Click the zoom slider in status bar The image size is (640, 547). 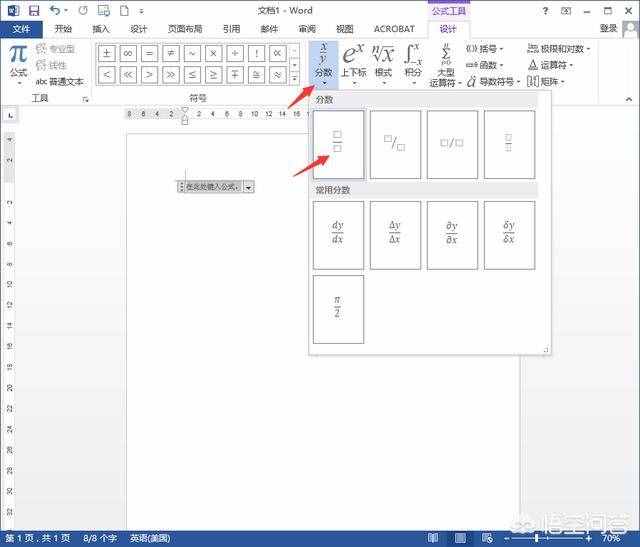547,538
